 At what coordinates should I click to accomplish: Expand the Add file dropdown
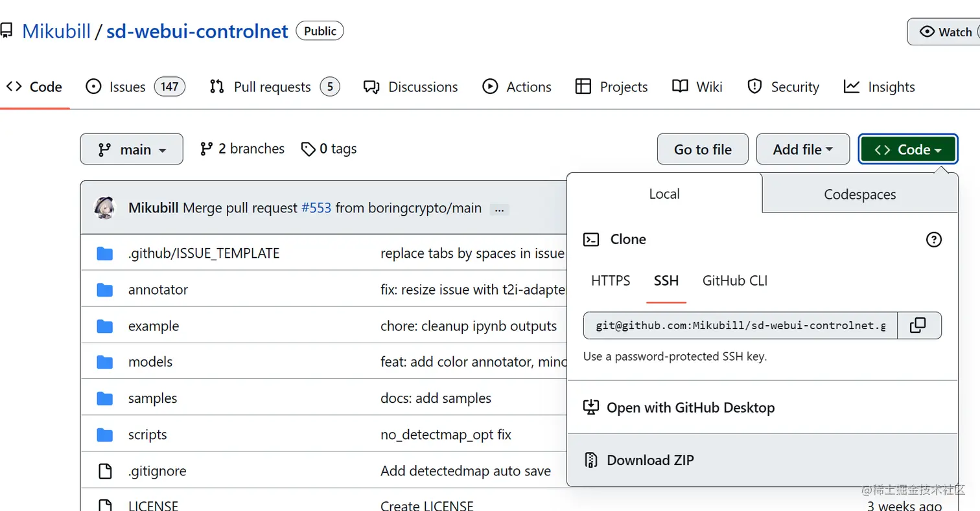pyautogui.click(x=802, y=150)
